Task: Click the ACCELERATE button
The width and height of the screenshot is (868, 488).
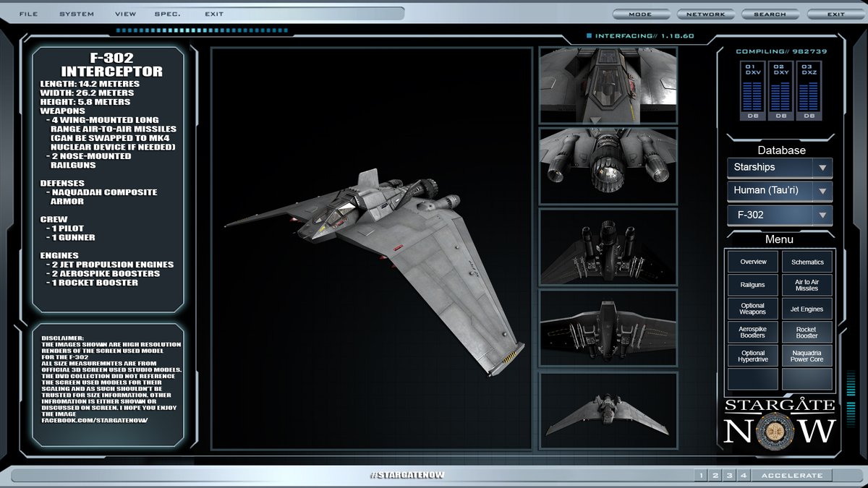Action: 792,475
